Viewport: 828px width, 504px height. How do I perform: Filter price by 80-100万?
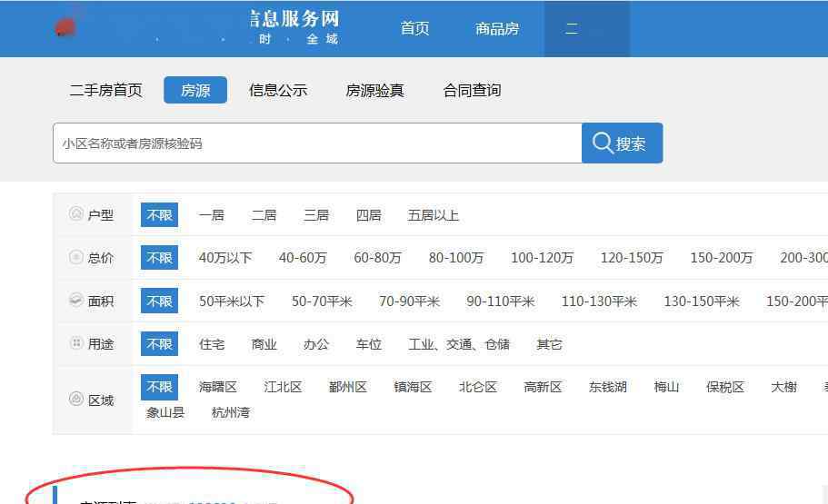pyautogui.click(x=456, y=258)
